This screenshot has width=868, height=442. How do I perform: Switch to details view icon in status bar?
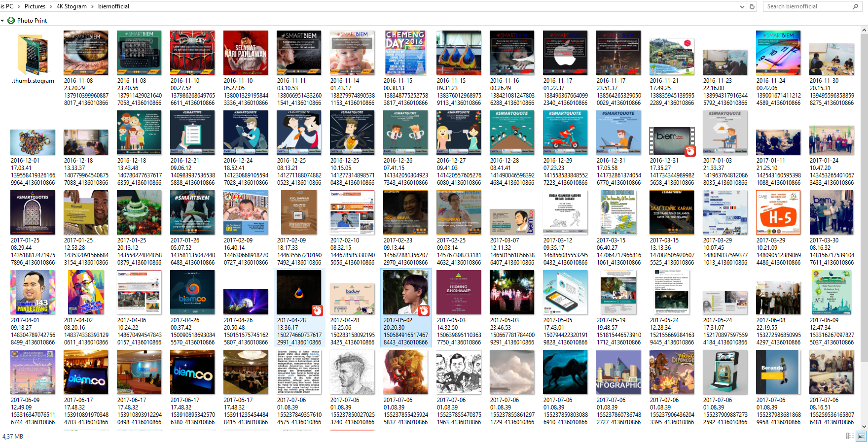click(850, 436)
